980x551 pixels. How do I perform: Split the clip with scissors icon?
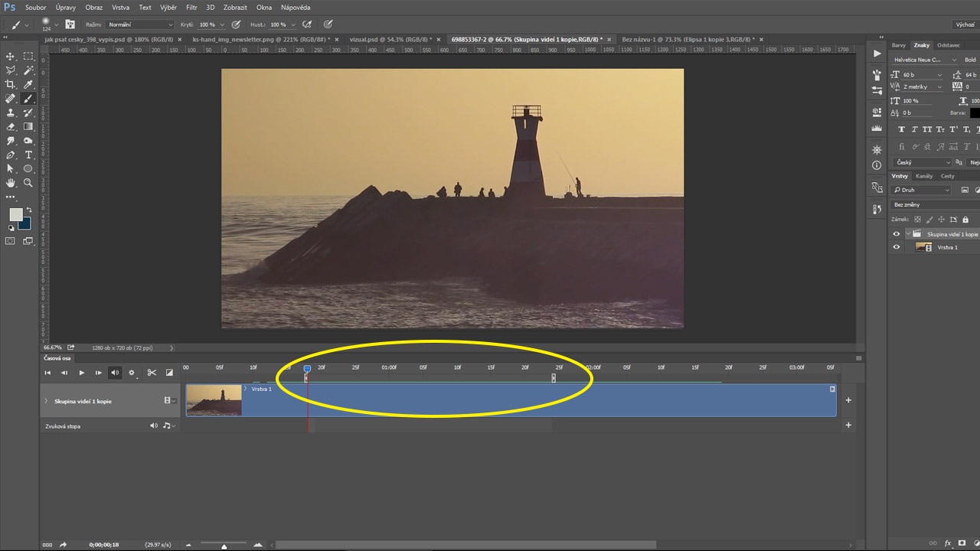pos(152,373)
